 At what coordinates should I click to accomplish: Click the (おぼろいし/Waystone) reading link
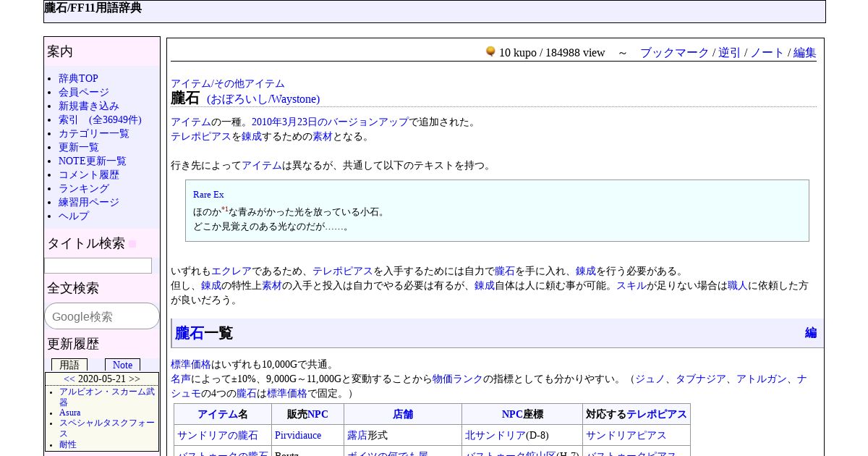tap(263, 99)
